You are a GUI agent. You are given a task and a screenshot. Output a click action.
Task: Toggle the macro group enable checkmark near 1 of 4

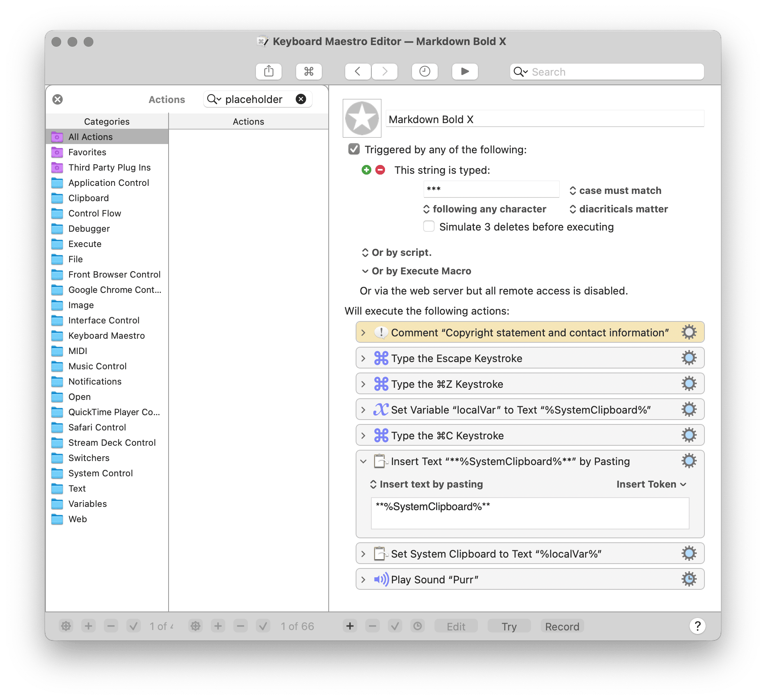(134, 626)
